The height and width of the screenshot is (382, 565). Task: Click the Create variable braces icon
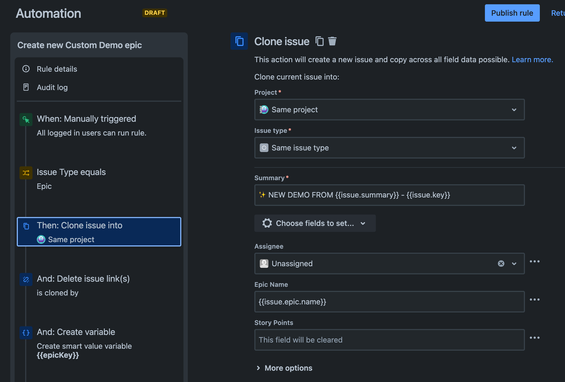click(x=26, y=333)
